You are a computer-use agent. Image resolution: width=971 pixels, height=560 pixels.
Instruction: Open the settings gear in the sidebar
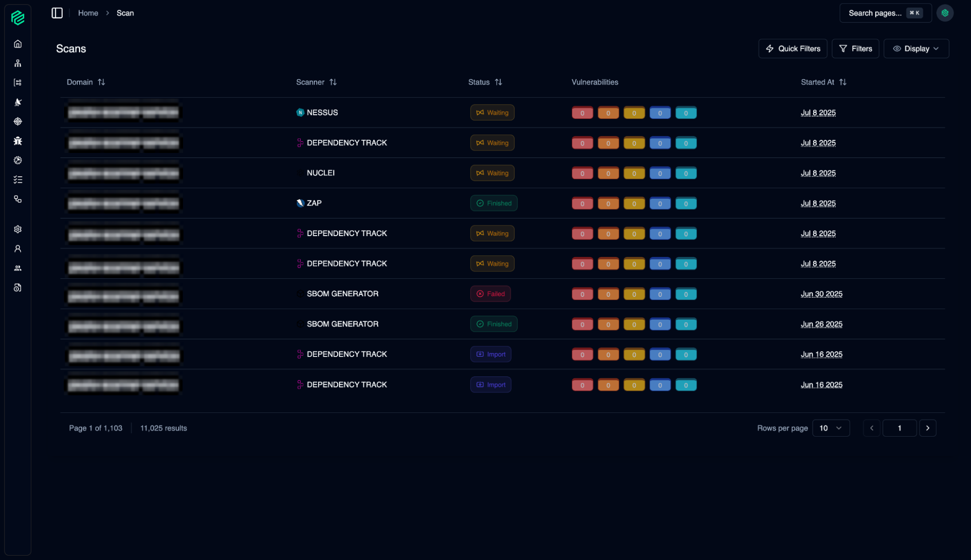(x=18, y=229)
